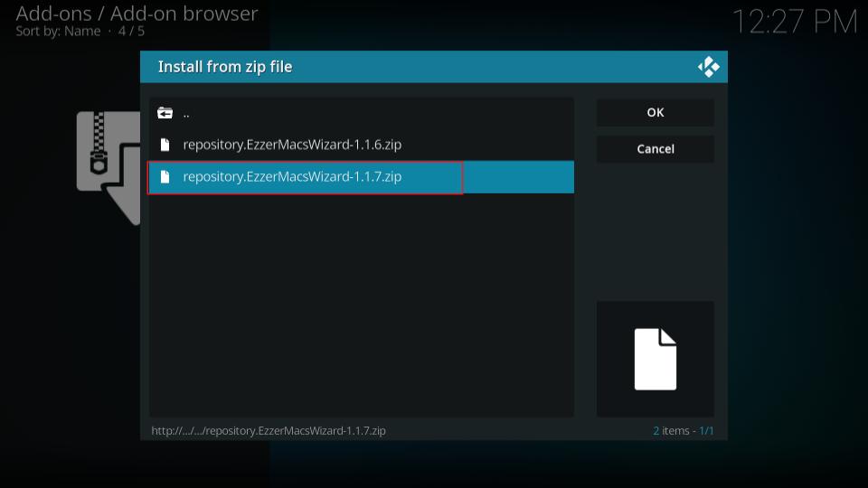Click the zip install icon behind dialog
868x488 pixels.
(108, 168)
